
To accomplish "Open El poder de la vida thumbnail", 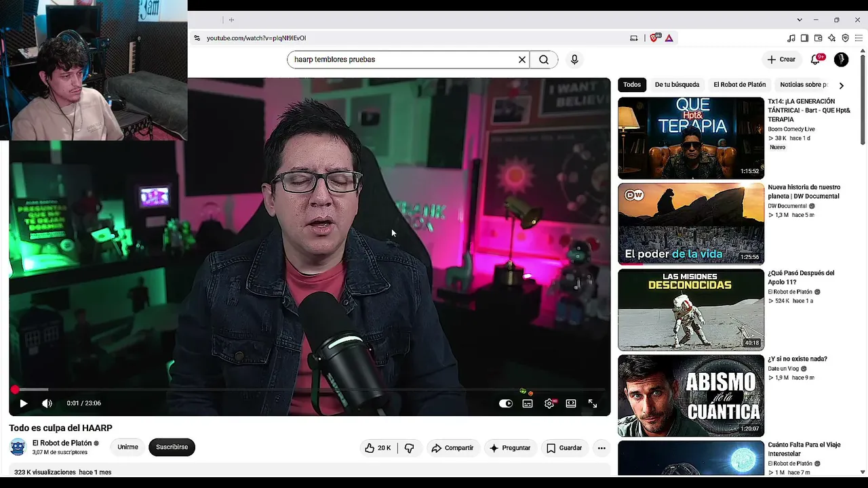I will pos(691,224).
